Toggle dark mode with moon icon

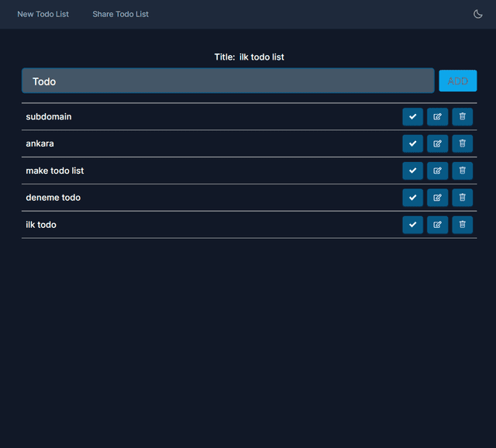pyautogui.click(x=478, y=14)
